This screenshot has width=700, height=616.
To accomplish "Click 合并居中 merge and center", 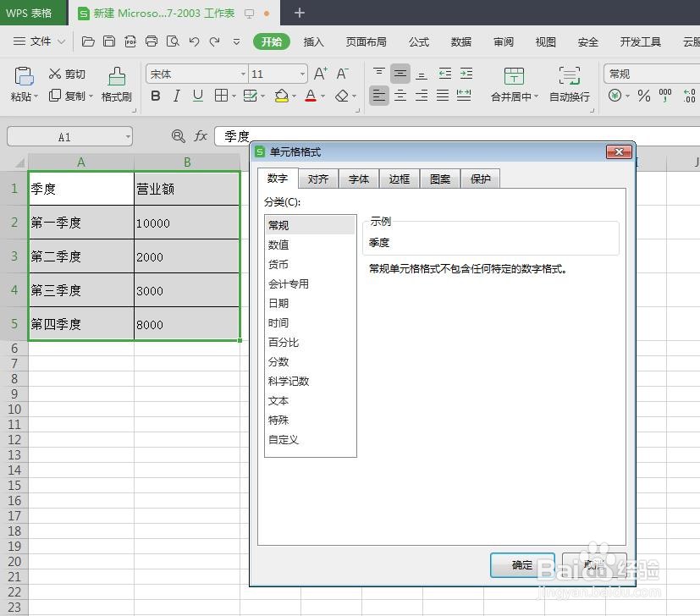I will pyautogui.click(x=515, y=85).
